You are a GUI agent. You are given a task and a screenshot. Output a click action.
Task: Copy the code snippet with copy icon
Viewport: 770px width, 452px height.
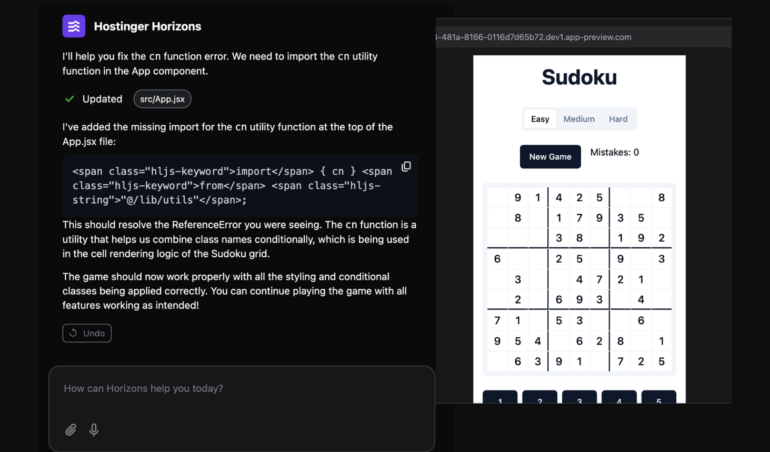[406, 167]
